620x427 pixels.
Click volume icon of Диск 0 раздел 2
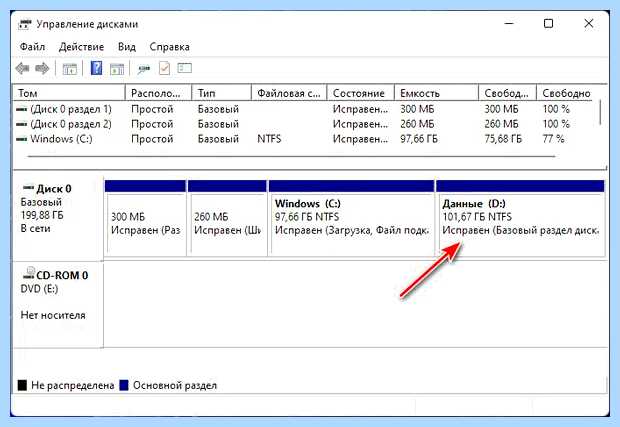21,124
